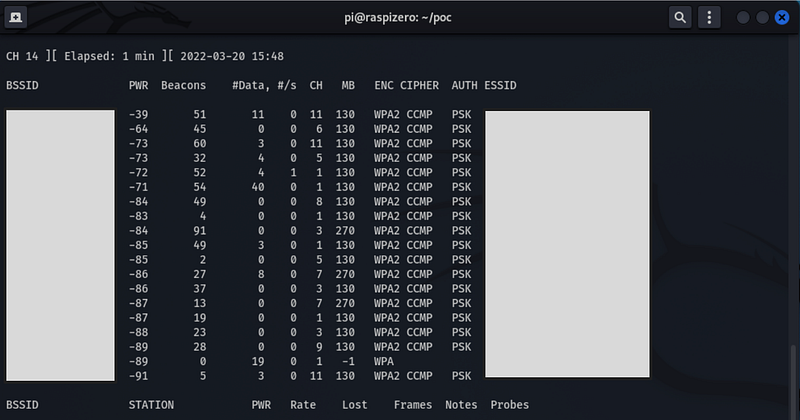Click the CIPHER column header
Image resolution: width=800 pixels, height=420 pixels.
(419, 86)
